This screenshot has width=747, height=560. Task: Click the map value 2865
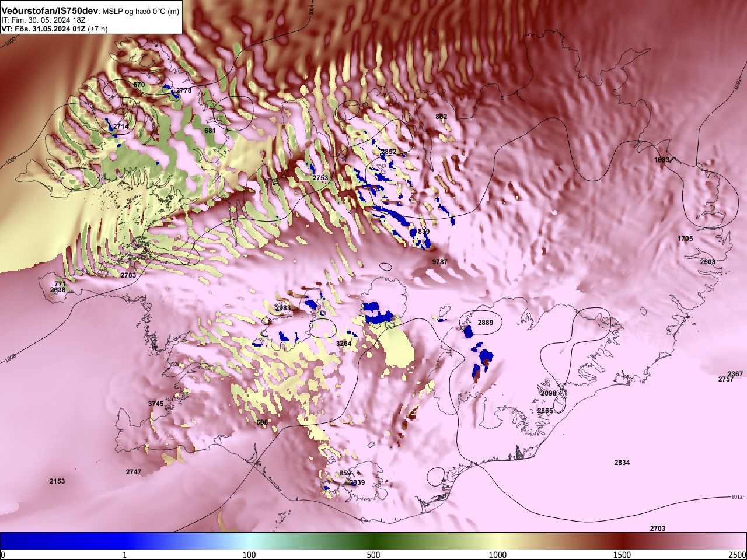pyautogui.click(x=545, y=411)
